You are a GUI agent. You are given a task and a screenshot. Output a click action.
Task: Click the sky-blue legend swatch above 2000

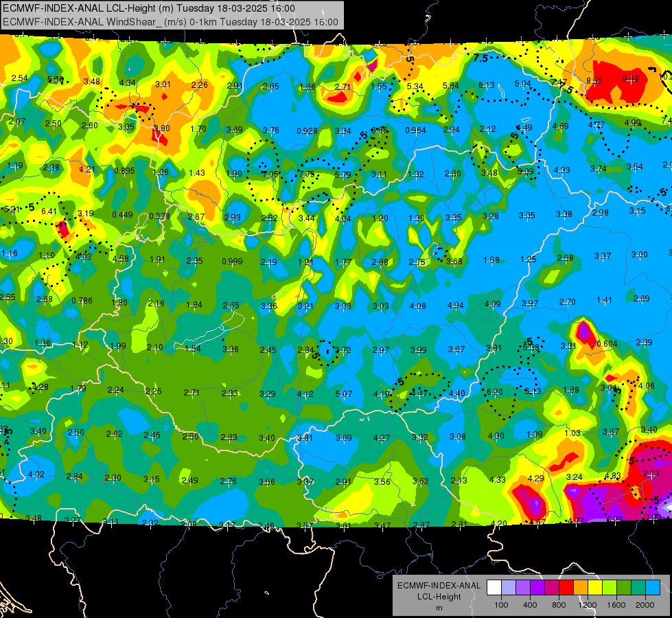[x=653, y=588]
